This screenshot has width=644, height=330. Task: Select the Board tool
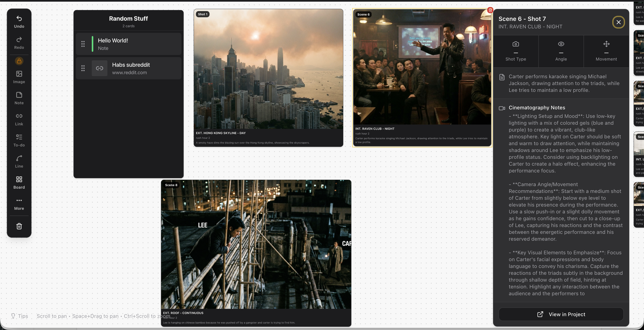[19, 183]
